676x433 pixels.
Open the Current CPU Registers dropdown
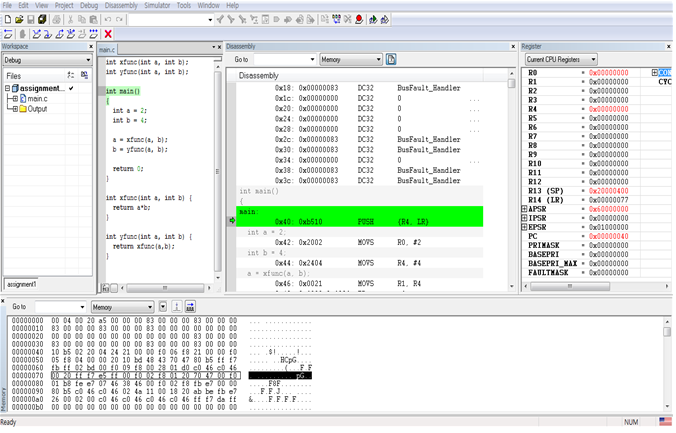(x=593, y=60)
